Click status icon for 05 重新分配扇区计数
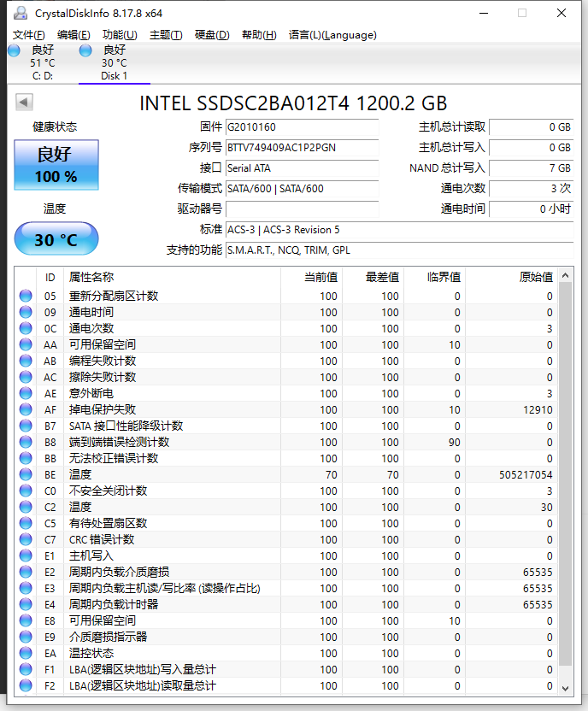Screen dimensions: 588x711 coord(26,296)
